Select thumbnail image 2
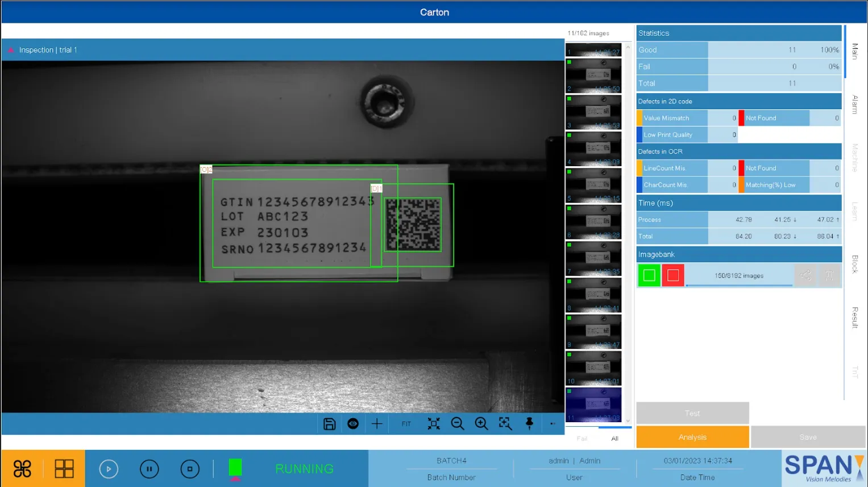Screen dimensions: 868x487 (x=593, y=75)
